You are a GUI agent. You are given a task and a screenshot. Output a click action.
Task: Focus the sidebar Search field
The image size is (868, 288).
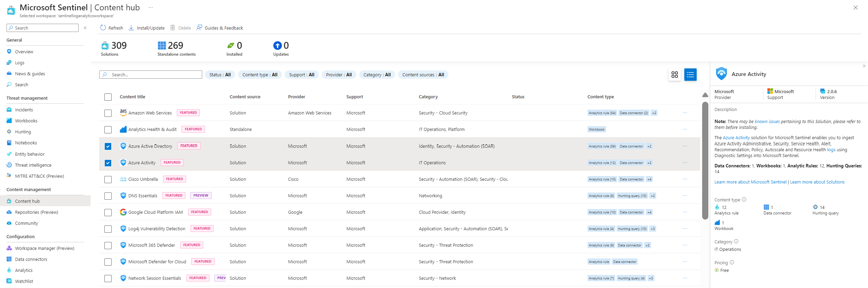(x=43, y=28)
